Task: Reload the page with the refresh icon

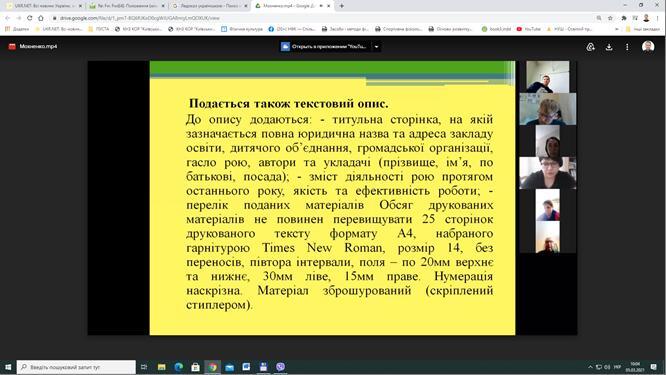Action: [x=29, y=18]
